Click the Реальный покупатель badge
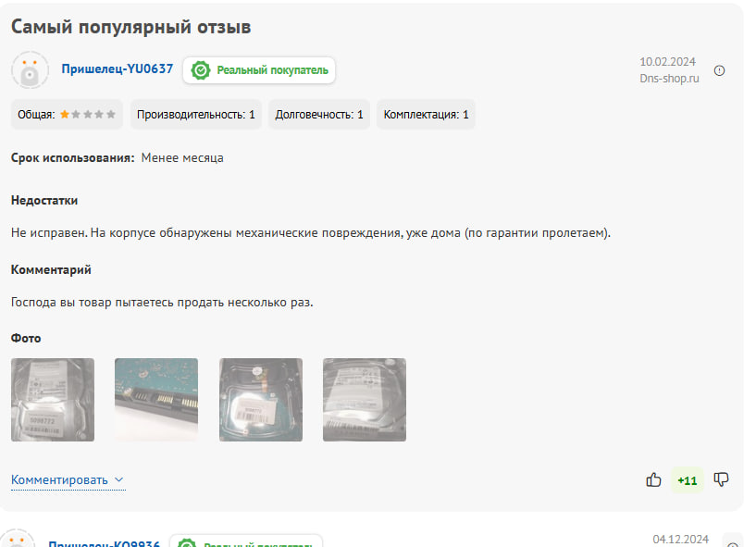Viewport: 756px width, 547px height. coord(259,70)
